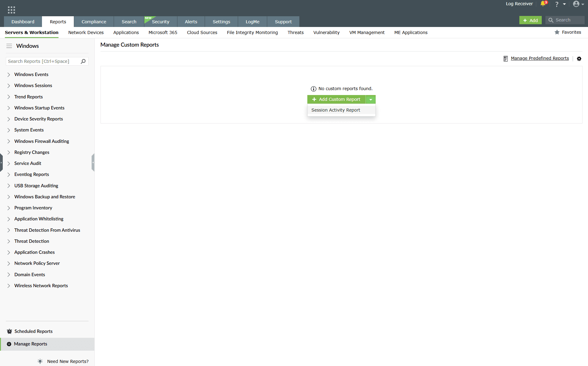Open the File Integrity Monitoring tab
This screenshot has height=366, width=588.
click(x=252, y=32)
